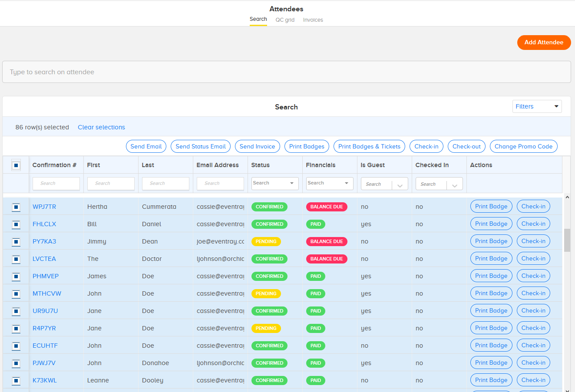The image size is (575, 392).
Task: Open the Status column filter dropdown
Action: 275,183
